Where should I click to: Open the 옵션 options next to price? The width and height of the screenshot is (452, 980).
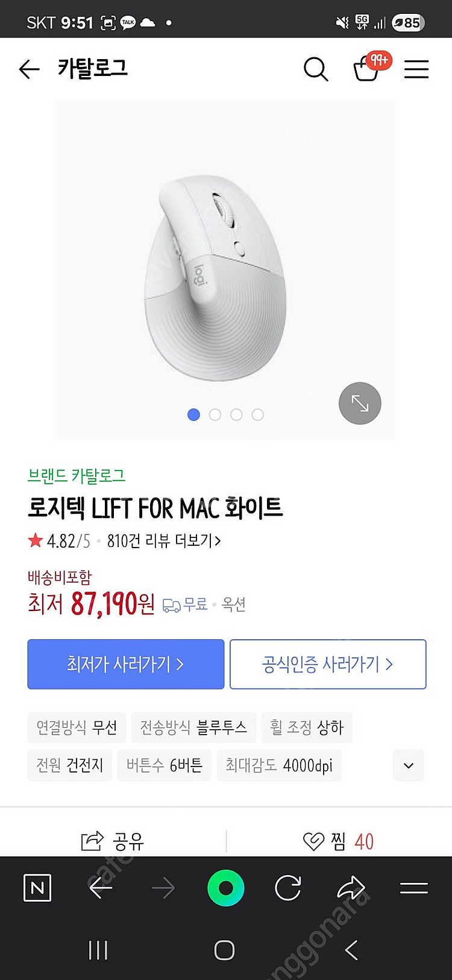(234, 604)
